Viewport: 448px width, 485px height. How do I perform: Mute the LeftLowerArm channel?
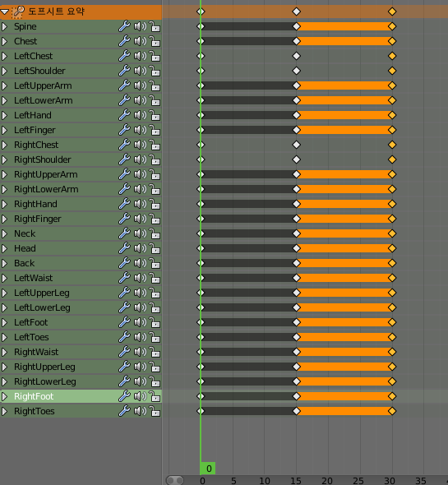click(x=141, y=100)
